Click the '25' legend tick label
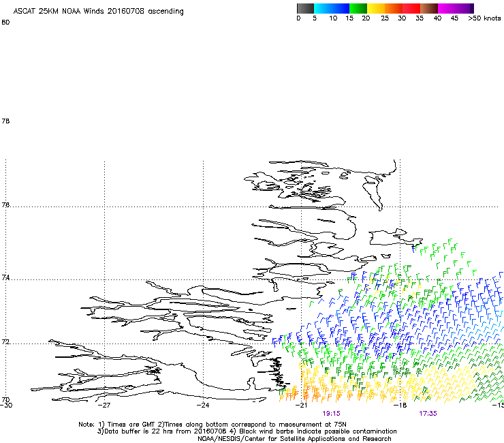This screenshot has width=504, height=443. [x=385, y=18]
